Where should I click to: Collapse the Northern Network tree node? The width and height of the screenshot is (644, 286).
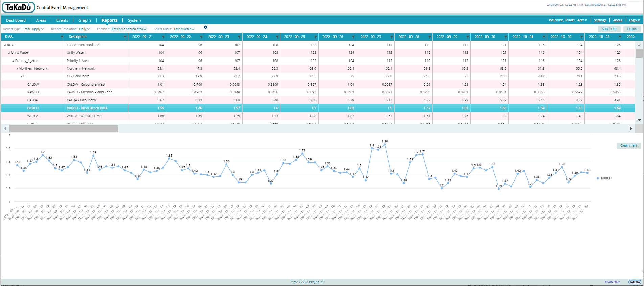(x=17, y=69)
